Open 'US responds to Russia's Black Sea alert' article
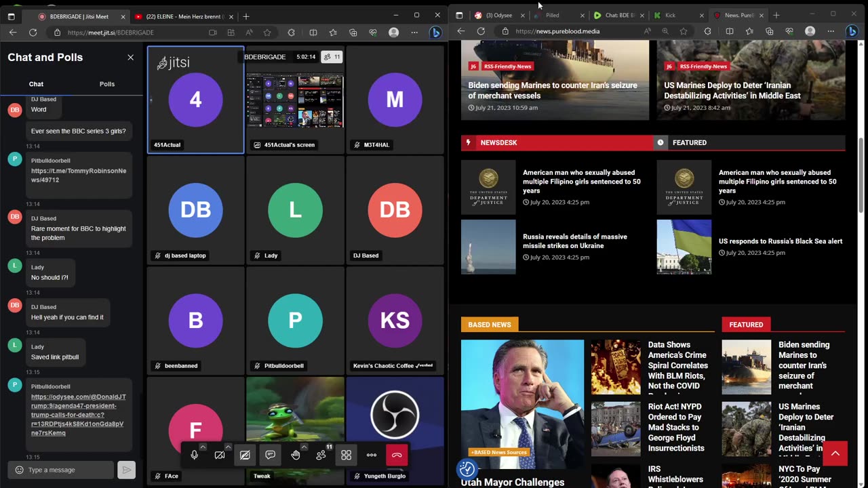 tap(780, 241)
